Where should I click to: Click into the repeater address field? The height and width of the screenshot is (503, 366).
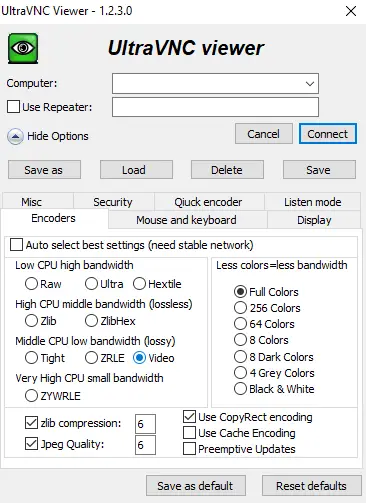pos(215,107)
